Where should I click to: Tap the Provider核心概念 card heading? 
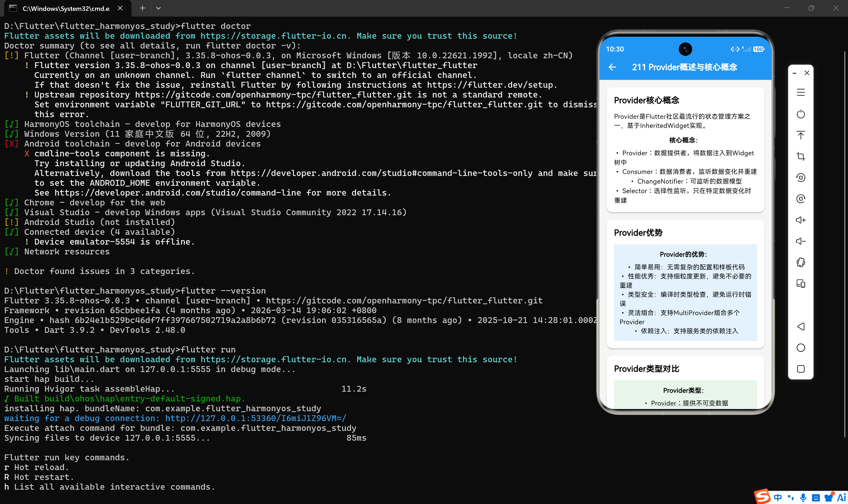646,100
